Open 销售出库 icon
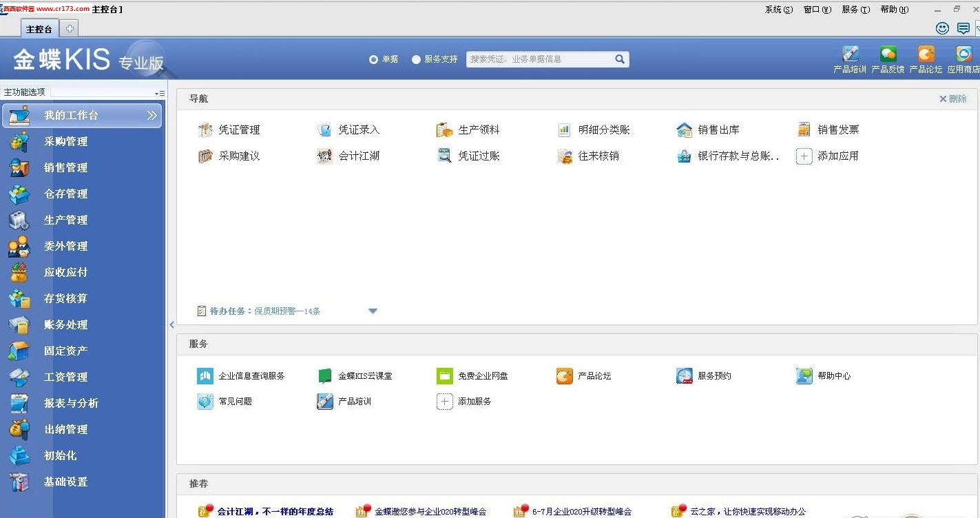 pyautogui.click(x=684, y=129)
